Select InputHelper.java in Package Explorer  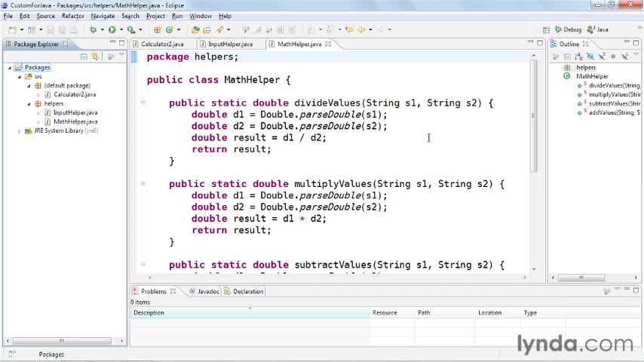click(x=75, y=112)
